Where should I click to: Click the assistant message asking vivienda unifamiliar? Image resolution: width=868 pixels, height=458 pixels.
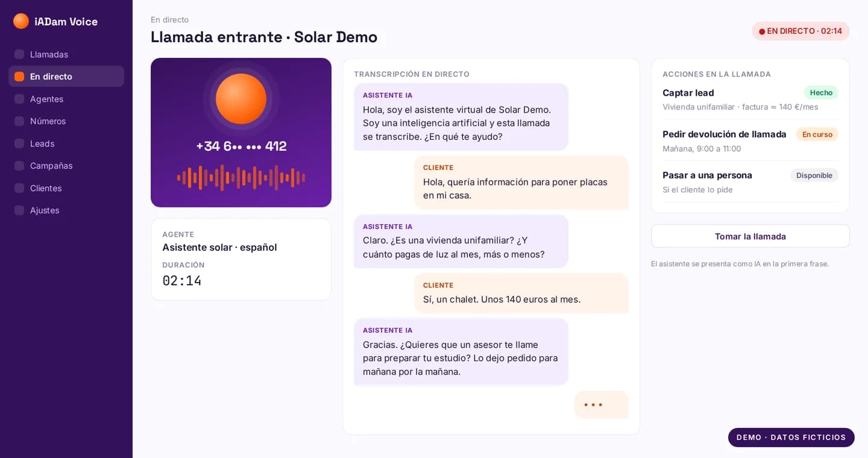tap(461, 241)
